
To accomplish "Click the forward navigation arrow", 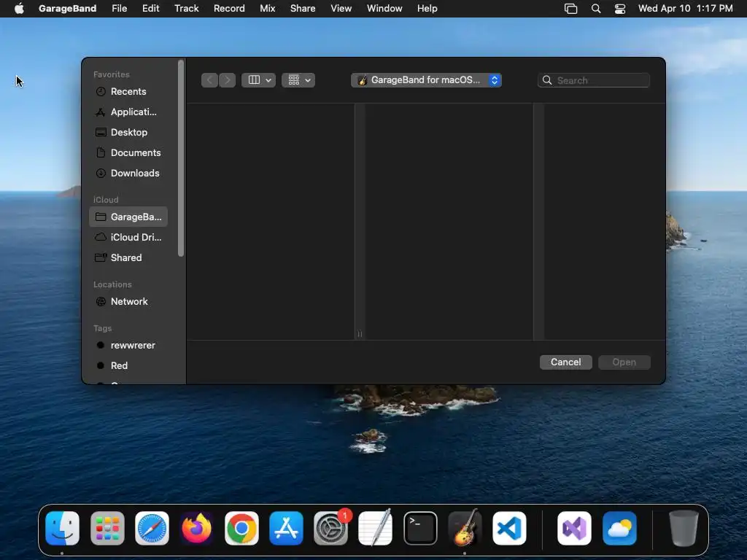I will click(x=228, y=80).
